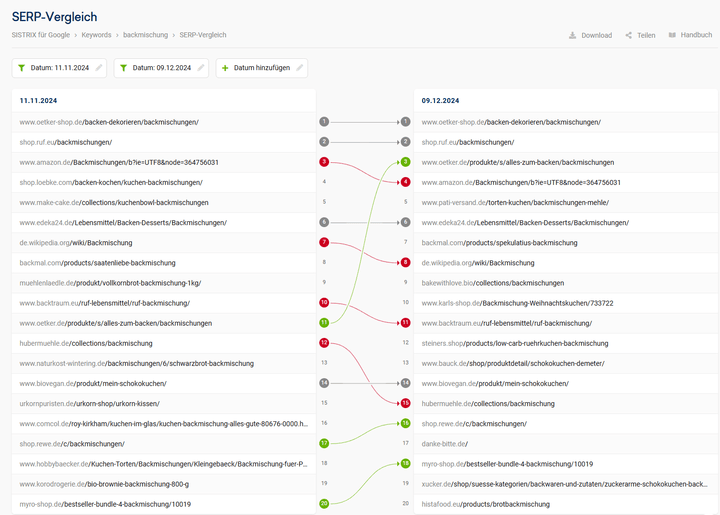720x515 pixels.
Task: Click the Teilen share icon
Action: (628, 35)
